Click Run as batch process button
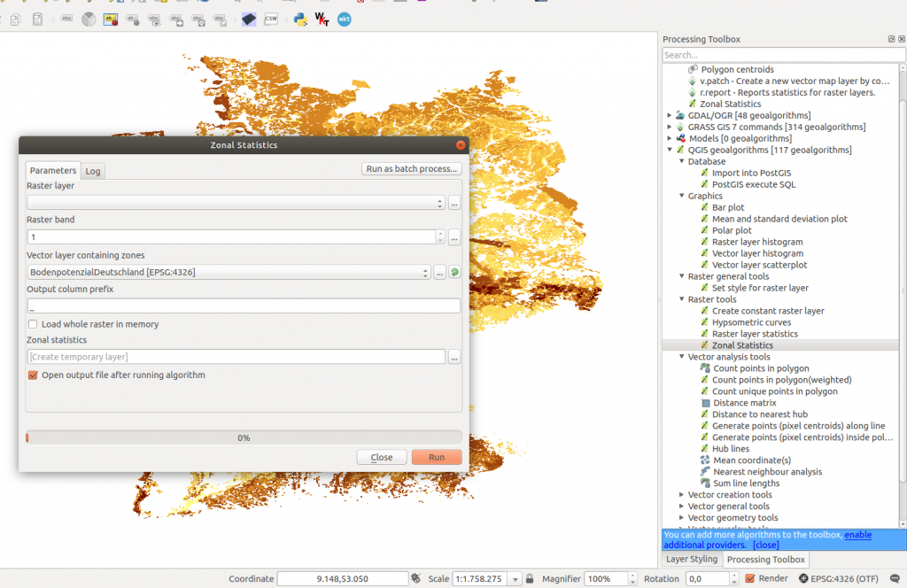This screenshot has height=588, width=907. pos(412,169)
